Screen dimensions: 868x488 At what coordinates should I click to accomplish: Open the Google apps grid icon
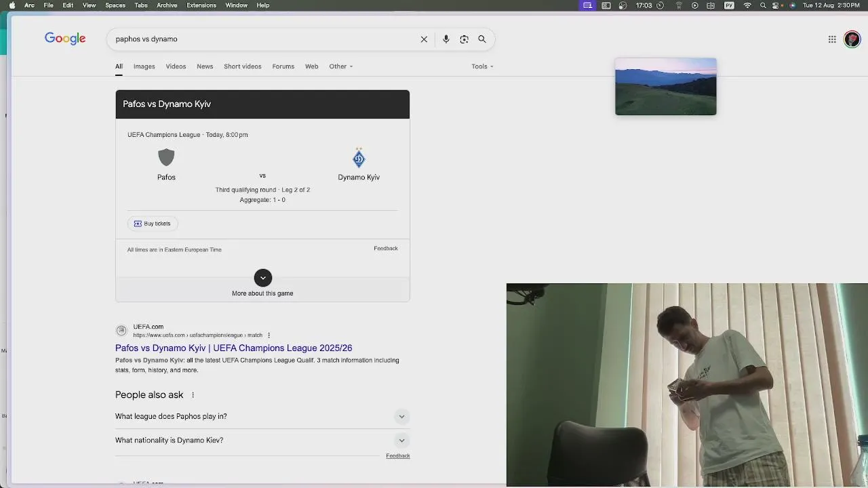tap(832, 39)
